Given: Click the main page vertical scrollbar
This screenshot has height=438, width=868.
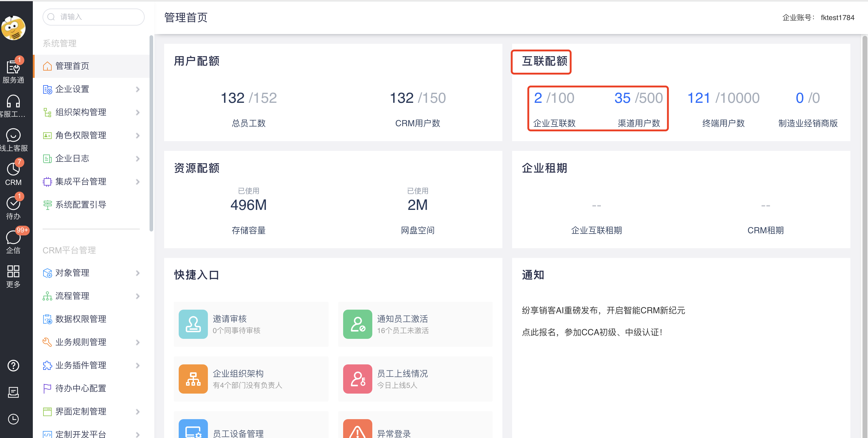Looking at the screenshot, I should [x=865, y=236].
